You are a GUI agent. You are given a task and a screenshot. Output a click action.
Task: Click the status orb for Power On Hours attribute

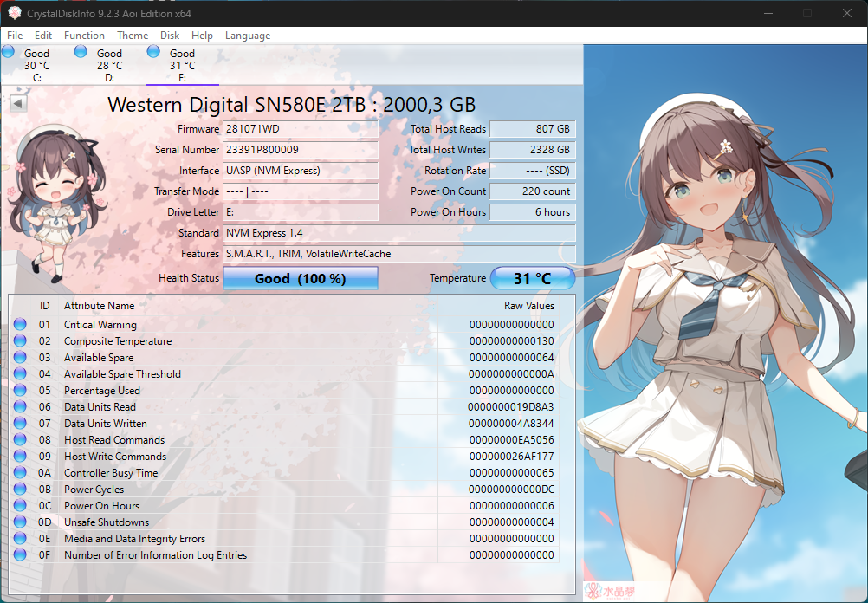coord(20,506)
